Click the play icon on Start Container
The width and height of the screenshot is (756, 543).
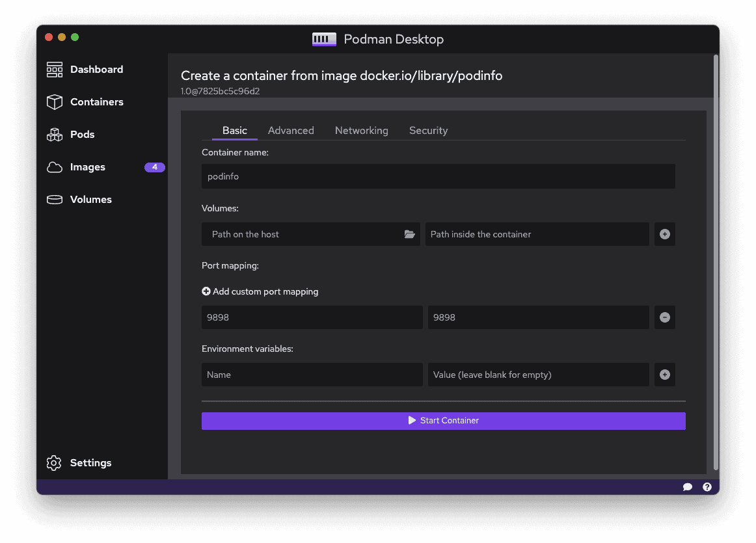point(412,421)
